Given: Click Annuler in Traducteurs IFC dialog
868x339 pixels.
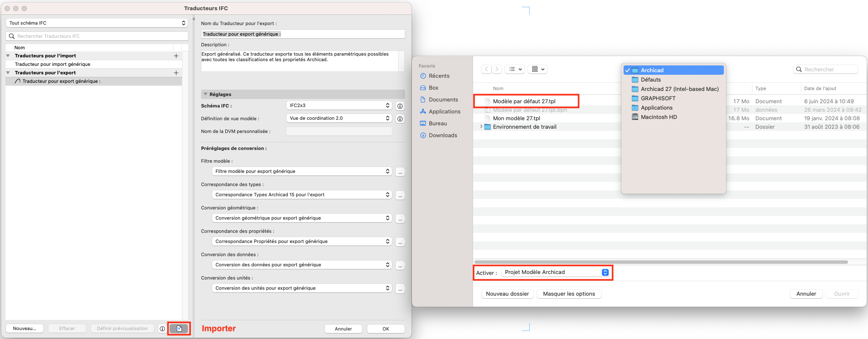Looking at the screenshot, I should coord(343,329).
